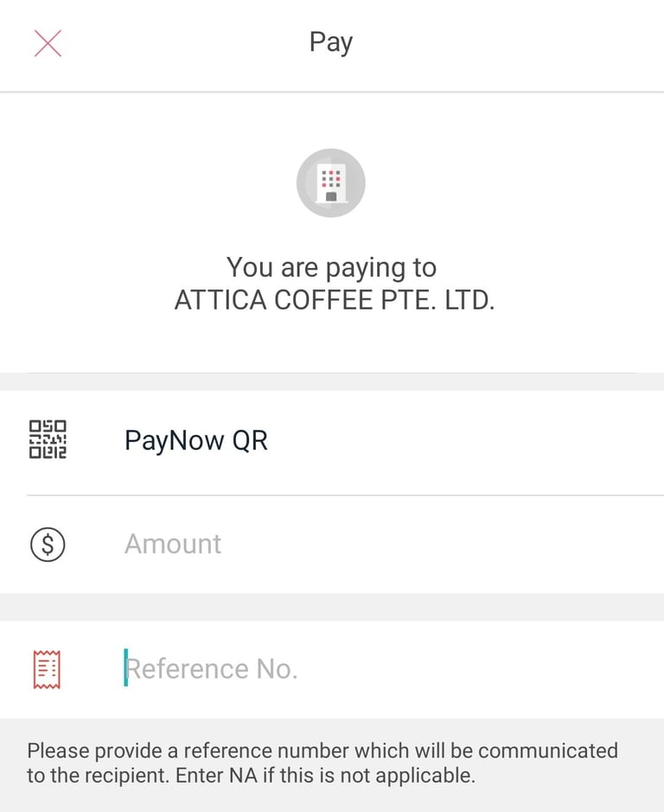The height and width of the screenshot is (812, 664).
Task: Click the red receipt reference icon
Action: (48, 669)
